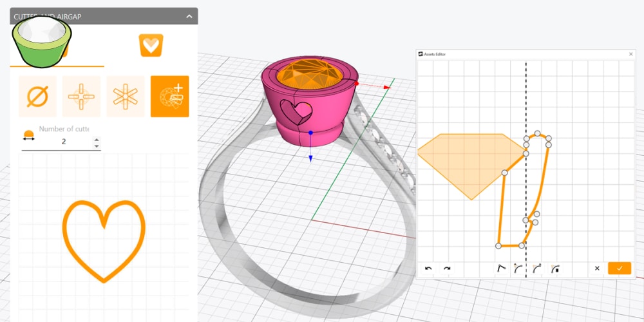Collapse the Cutter and Airgap panel

pos(189,16)
